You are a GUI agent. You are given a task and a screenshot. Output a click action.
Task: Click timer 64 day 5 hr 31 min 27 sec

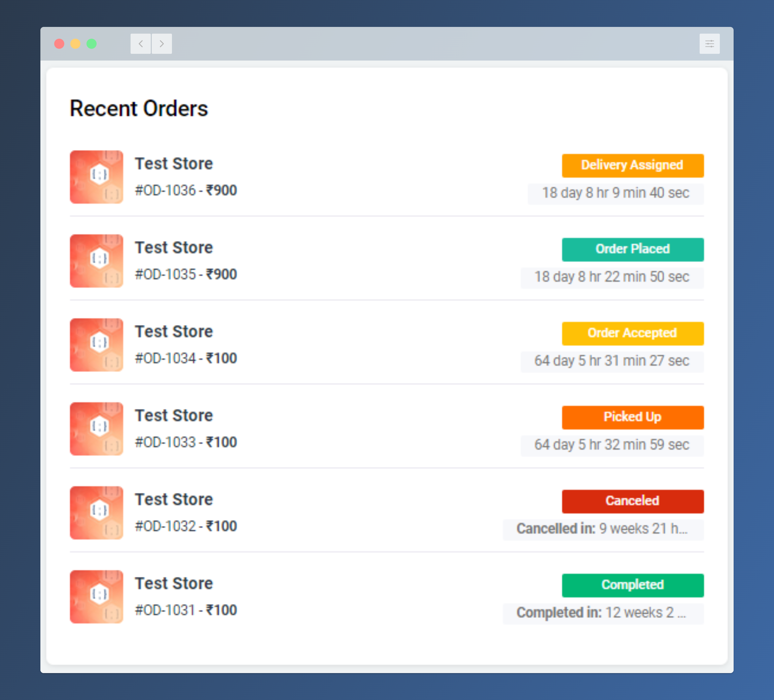(x=612, y=361)
